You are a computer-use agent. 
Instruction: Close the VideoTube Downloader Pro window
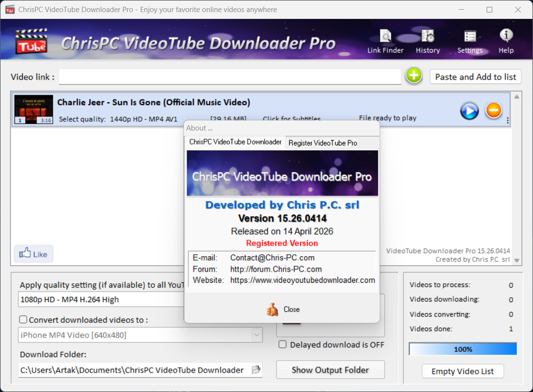[518, 10]
